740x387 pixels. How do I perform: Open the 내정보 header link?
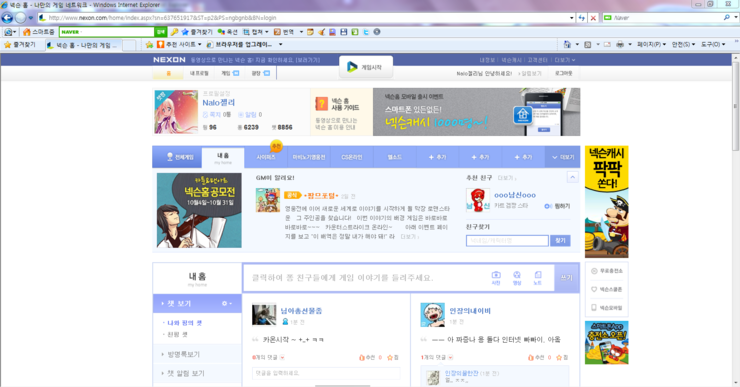[x=488, y=60]
